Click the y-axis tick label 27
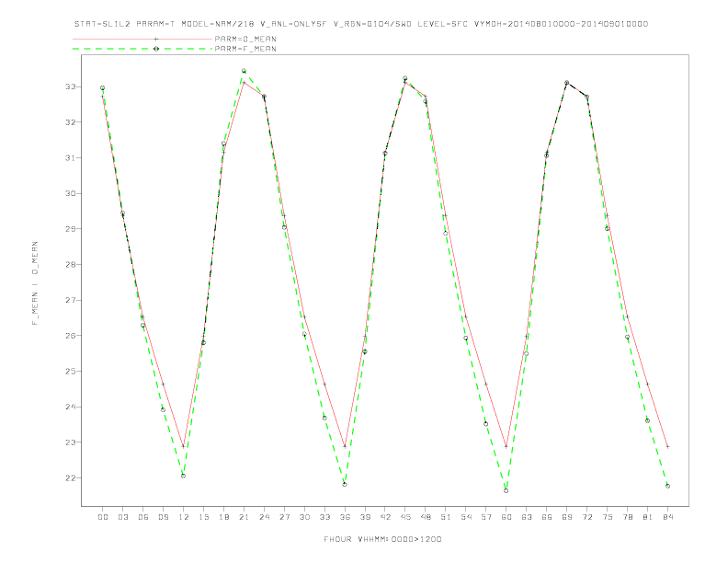This screenshot has width=728, height=563. pos(70,300)
